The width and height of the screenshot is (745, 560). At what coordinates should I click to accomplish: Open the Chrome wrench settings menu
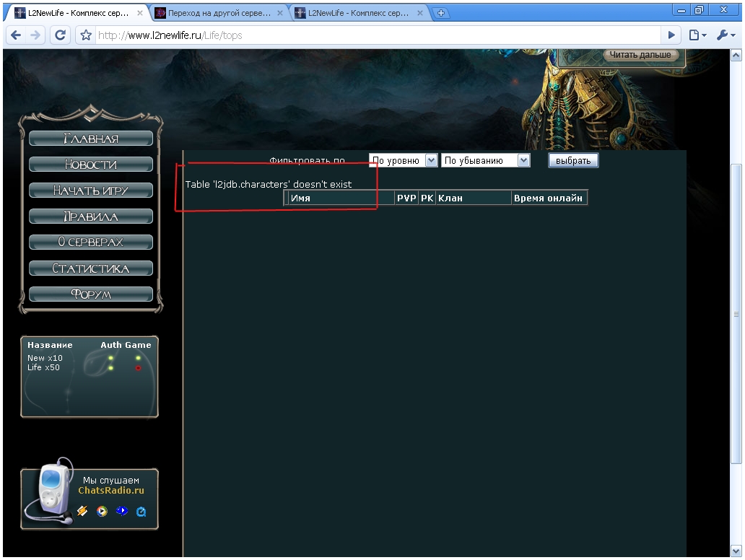[x=725, y=35]
